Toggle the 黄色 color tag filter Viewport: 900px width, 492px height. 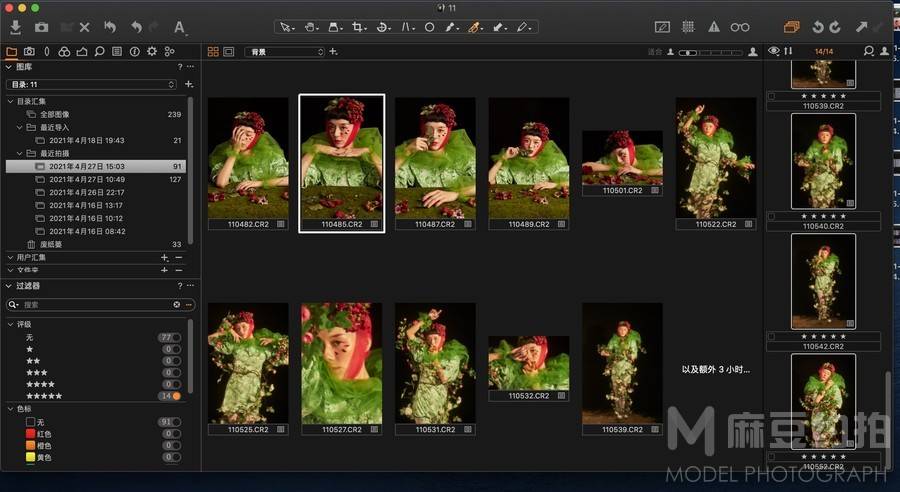click(172, 458)
